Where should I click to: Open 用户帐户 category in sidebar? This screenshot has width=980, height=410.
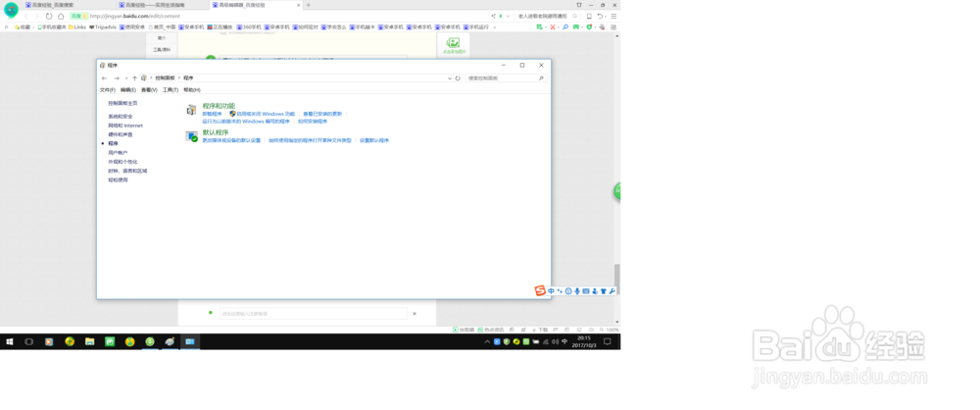pyautogui.click(x=118, y=153)
